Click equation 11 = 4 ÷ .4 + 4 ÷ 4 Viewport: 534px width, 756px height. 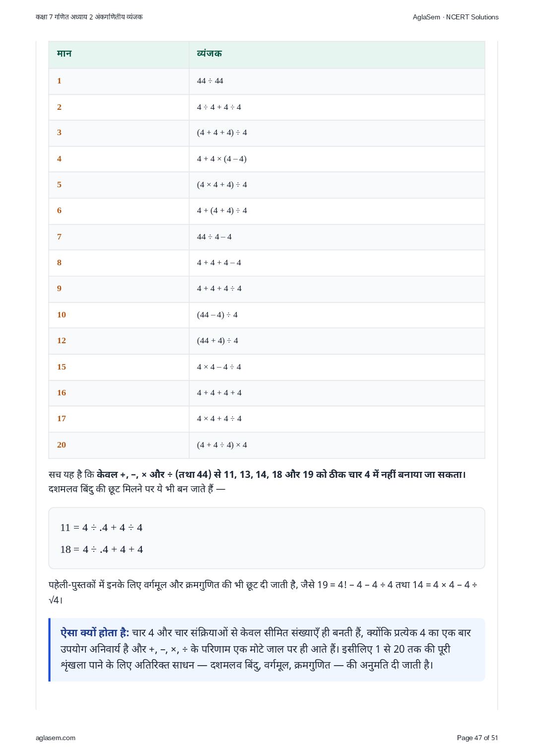click(101, 528)
